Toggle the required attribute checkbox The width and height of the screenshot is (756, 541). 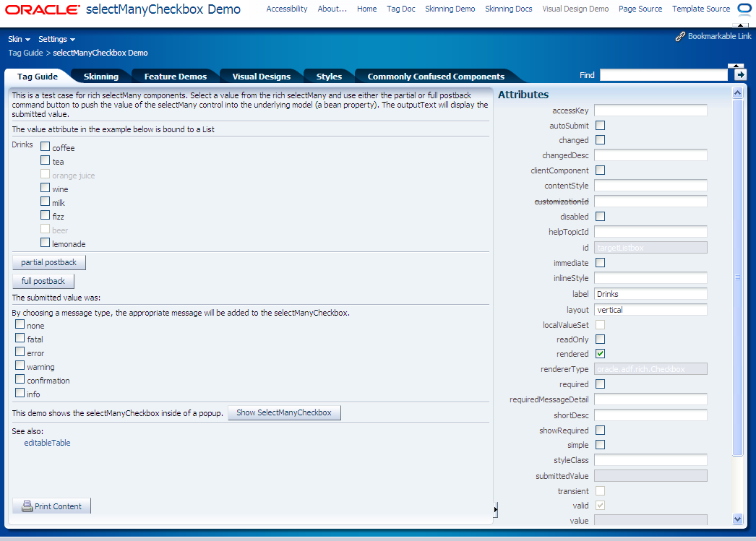pyautogui.click(x=601, y=384)
